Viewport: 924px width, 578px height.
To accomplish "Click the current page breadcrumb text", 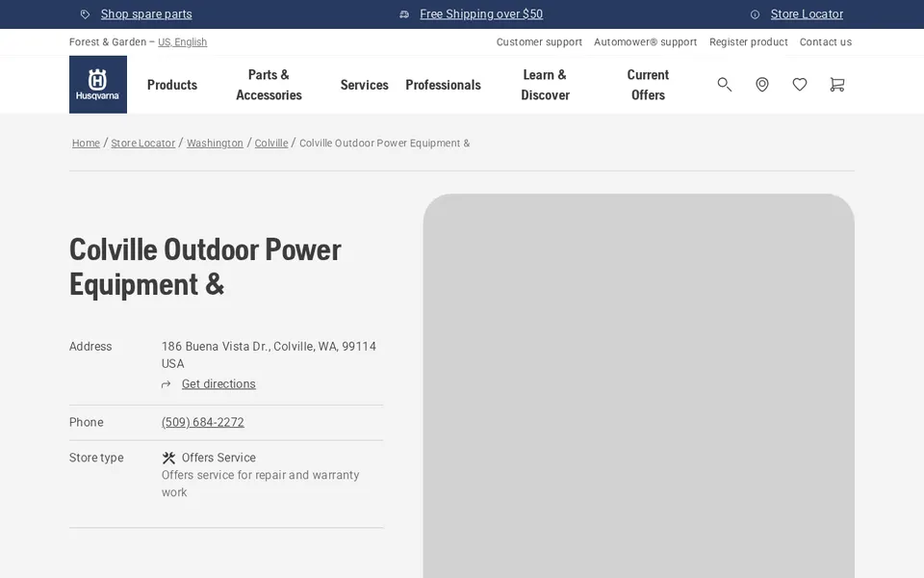I will click(385, 143).
